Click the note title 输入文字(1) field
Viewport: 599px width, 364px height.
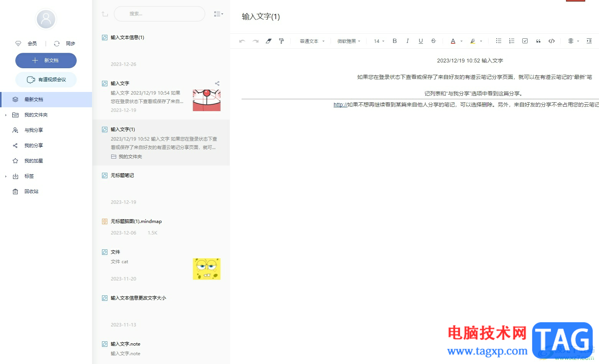coord(261,16)
